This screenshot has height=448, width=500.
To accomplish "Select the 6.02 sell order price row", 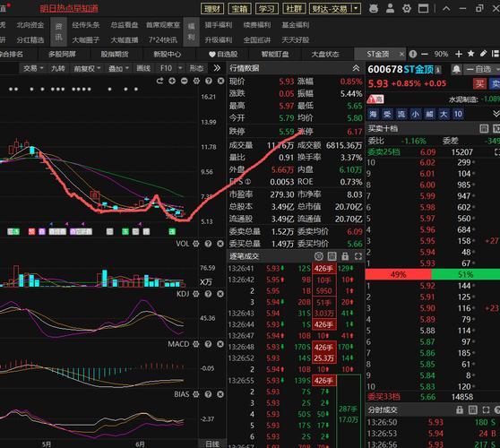I will pyautogui.click(x=427, y=162).
